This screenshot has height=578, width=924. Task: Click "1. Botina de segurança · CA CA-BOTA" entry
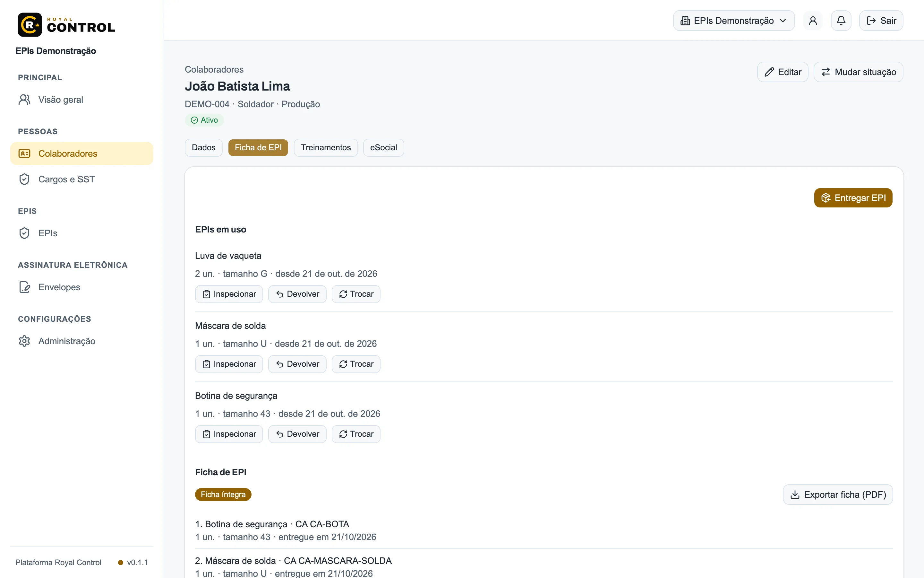pyautogui.click(x=272, y=524)
